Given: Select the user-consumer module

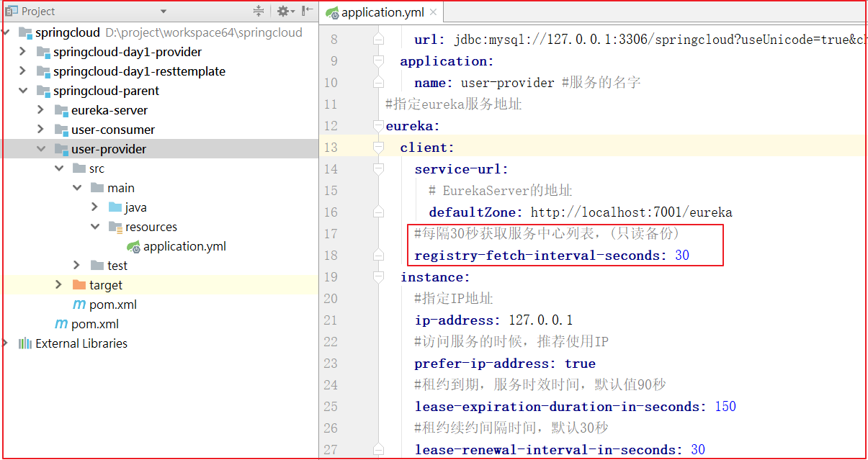Looking at the screenshot, I should click(113, 130).
